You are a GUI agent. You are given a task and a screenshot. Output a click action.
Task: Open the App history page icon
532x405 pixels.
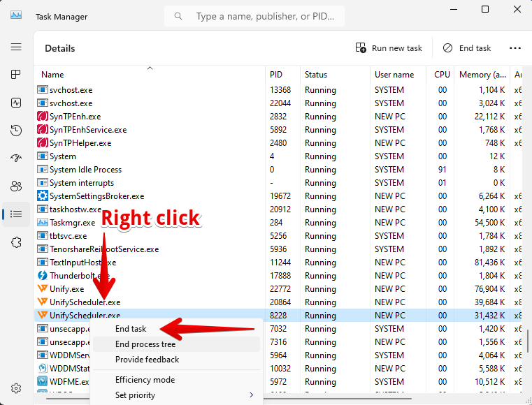click(x=16, y=131)
